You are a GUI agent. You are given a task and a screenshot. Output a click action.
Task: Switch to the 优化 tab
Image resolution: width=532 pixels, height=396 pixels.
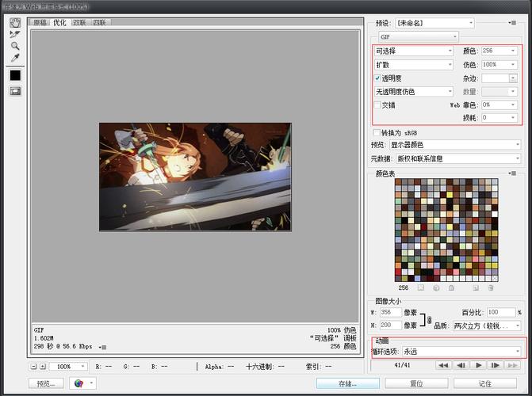pyautogui.click(x=59, y=22)
